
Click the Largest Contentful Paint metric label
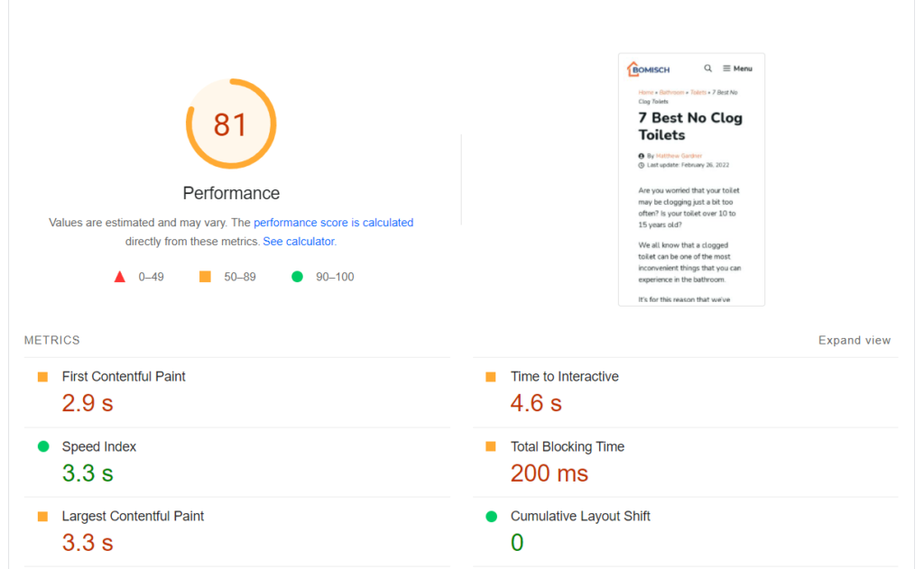pyautogui.click(x=133, y=517)
